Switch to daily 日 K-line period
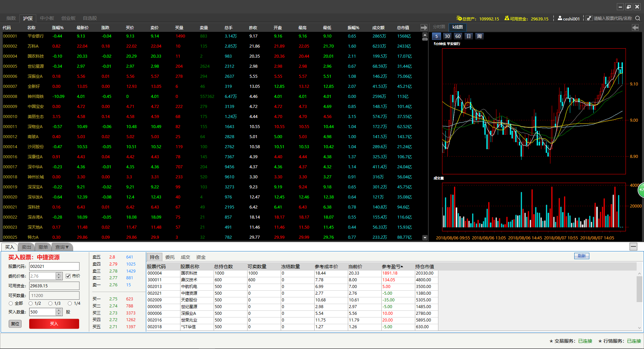This screenshot has height=349, width=644. click(x=469, y=36)
